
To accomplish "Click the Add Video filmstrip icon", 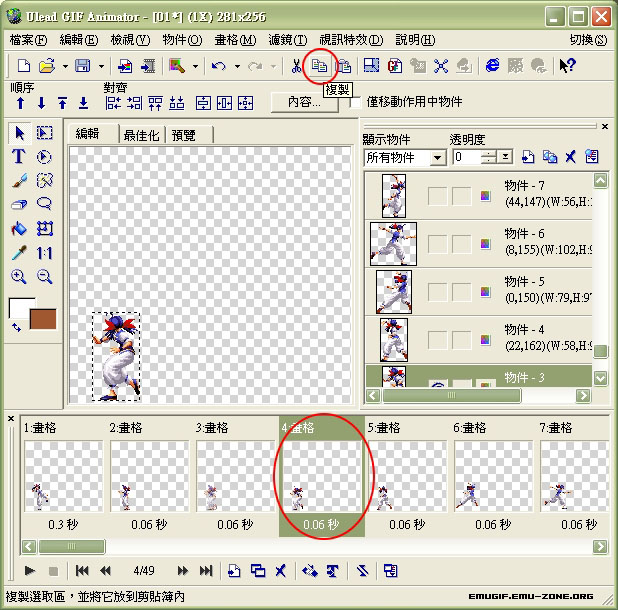I will [x=148, y=66].
